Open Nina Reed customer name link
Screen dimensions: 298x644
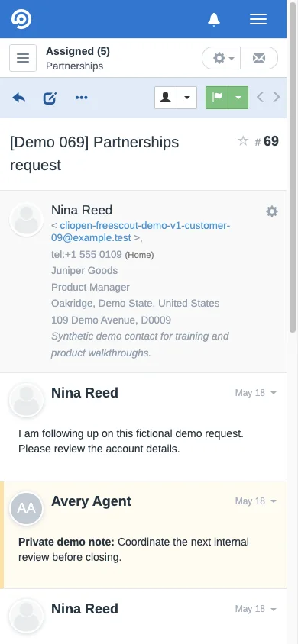click(x=82, y=211)
